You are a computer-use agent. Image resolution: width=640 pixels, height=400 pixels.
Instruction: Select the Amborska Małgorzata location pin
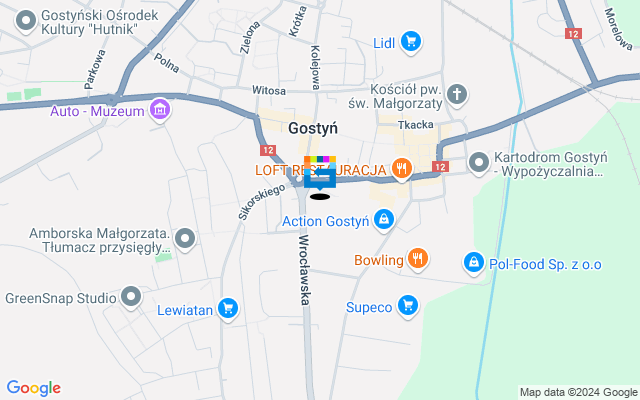point(185,238)
